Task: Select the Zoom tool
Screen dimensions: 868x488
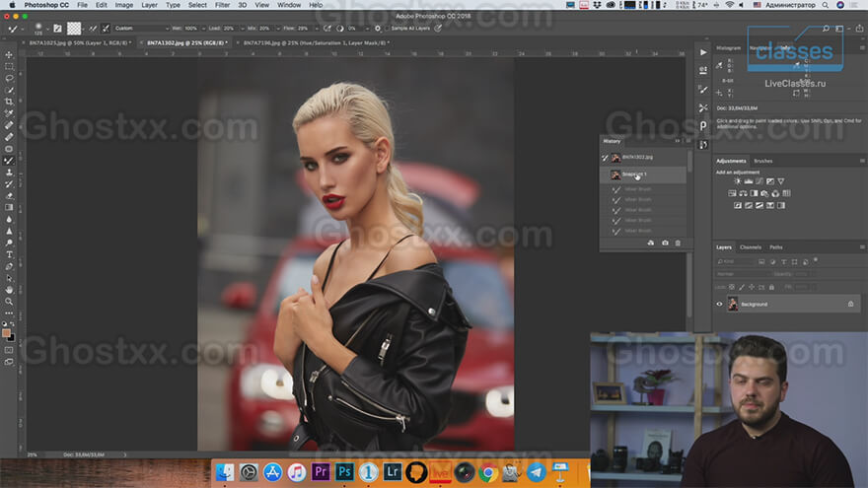Action: pyautogui.click(x=9, y=302)
